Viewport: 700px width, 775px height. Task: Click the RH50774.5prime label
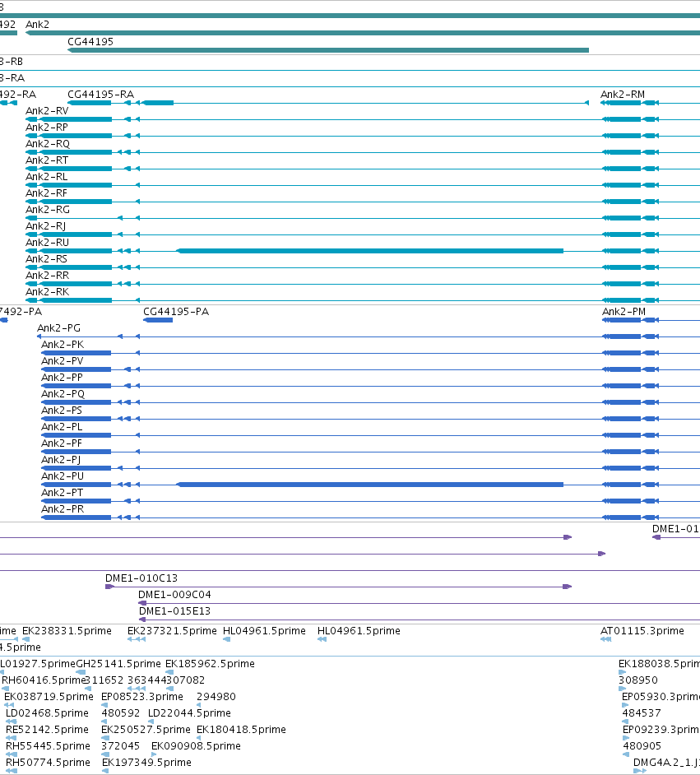point(48,762)
